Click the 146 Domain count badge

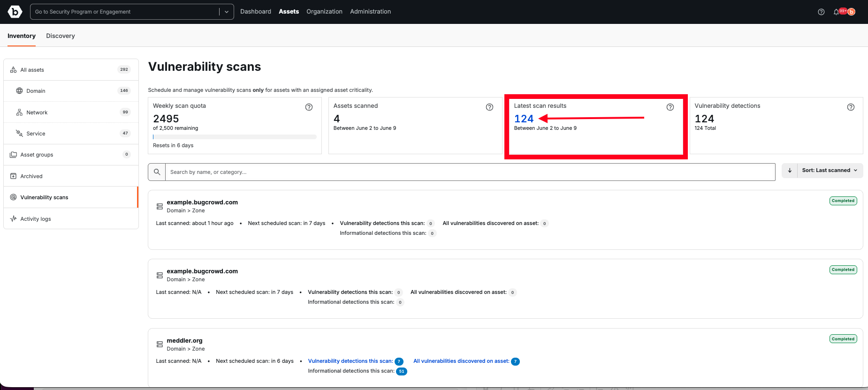click(x=124, y=90)
